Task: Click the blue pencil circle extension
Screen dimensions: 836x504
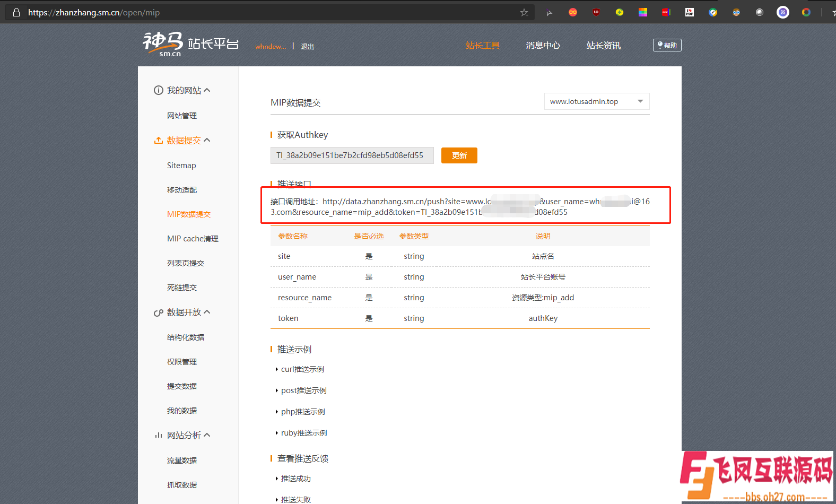Action: pos(713,12)
